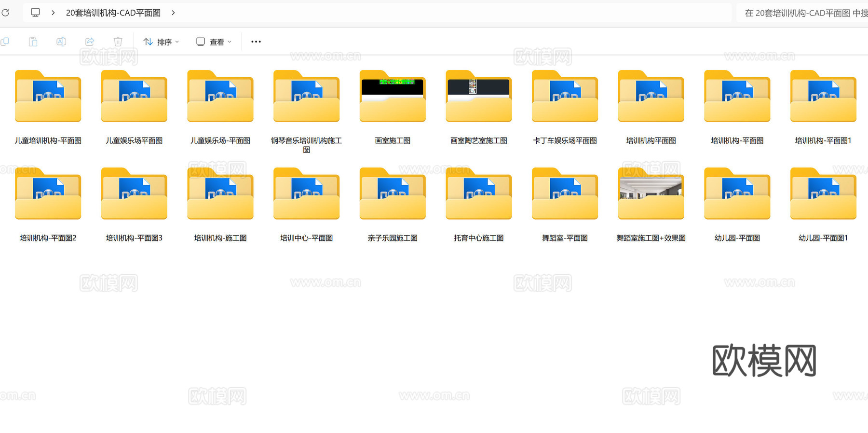The width and height of the screenshot is (868, 433).
Task: Select folder 培训机构-施工图
Action: (x=220, y=205)
